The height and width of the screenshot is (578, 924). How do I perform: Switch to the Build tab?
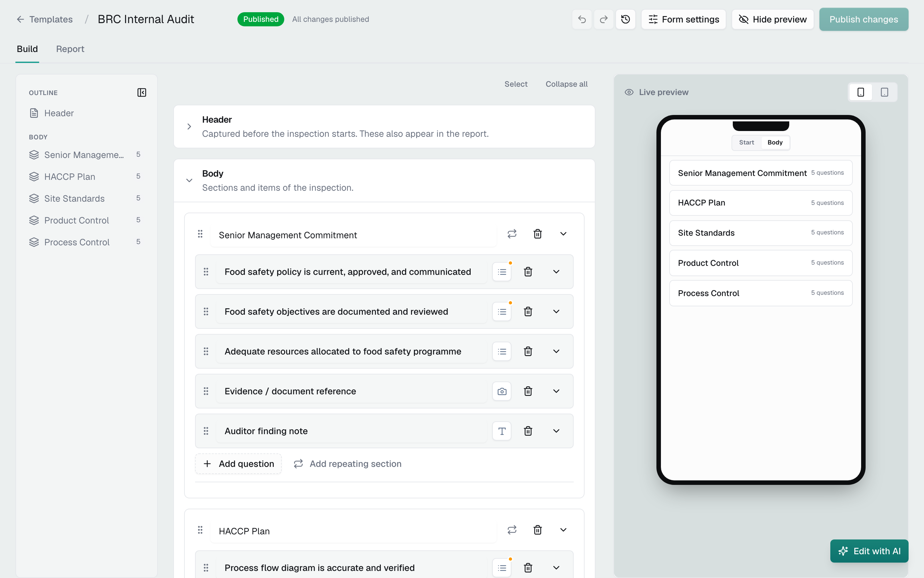tap(27, 49)
